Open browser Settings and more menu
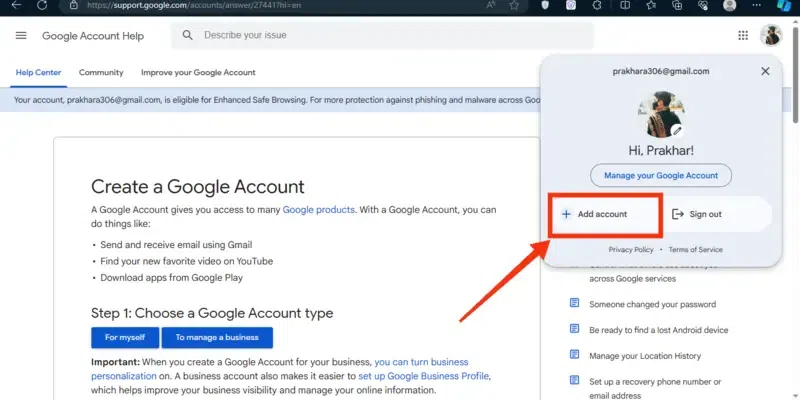Image resolution: width=800 pixels, height=400 pixels. point(756,5)
